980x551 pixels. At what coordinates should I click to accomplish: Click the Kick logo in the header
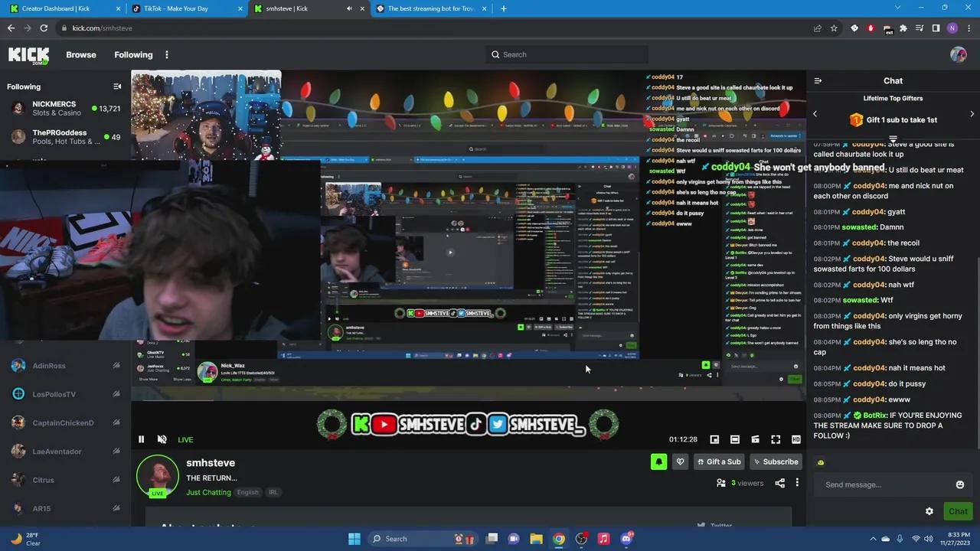tap(28, 54)
